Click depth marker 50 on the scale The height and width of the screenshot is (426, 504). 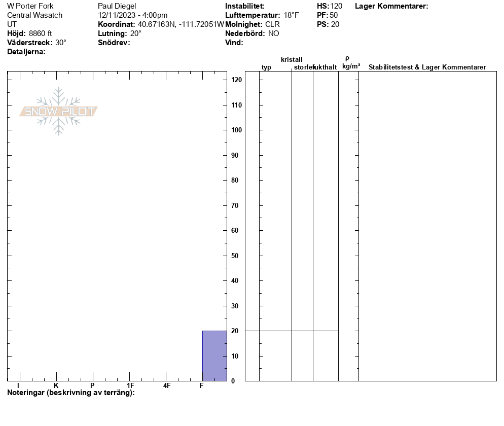point(235,256)
